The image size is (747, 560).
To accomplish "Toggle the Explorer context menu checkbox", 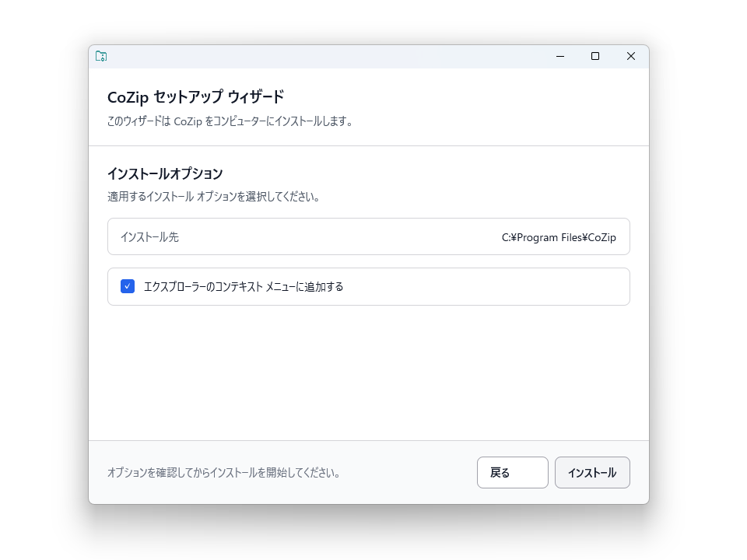I will [x=128, y=286].
